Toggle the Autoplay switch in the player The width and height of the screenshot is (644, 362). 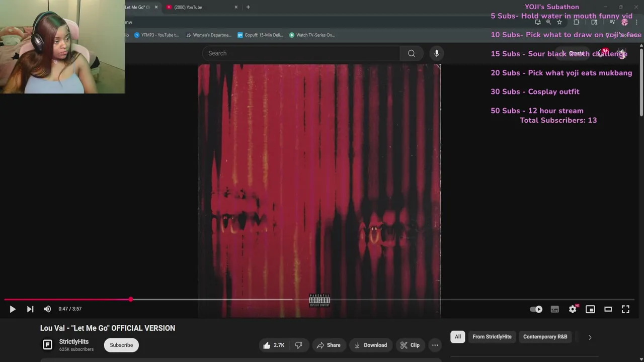(536, 309)
